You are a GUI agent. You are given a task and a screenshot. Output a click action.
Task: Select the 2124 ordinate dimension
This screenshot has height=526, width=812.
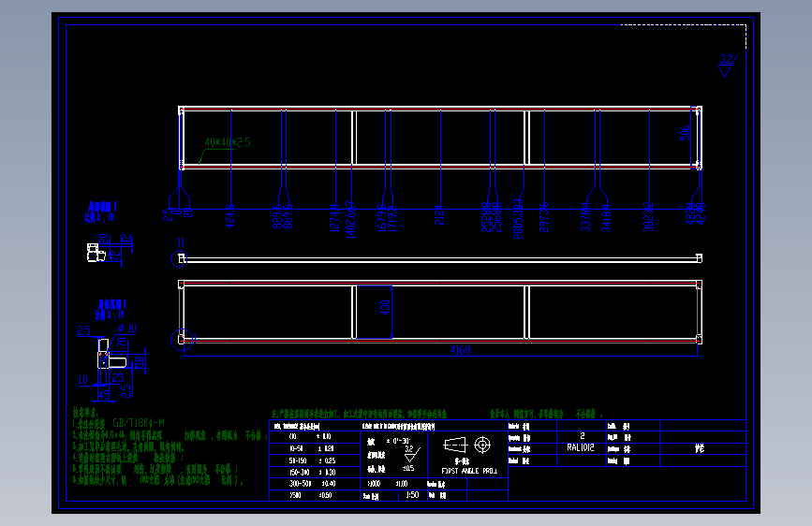click(439, 215)
